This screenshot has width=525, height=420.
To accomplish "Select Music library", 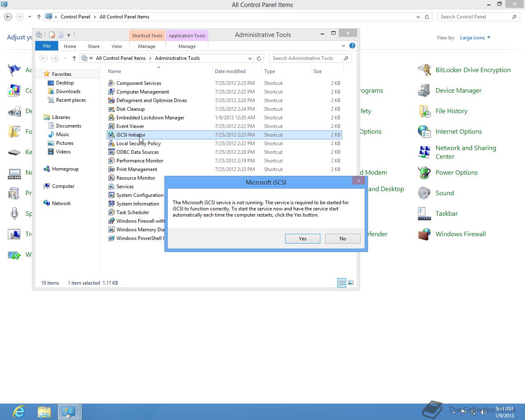I will point(63,135).
